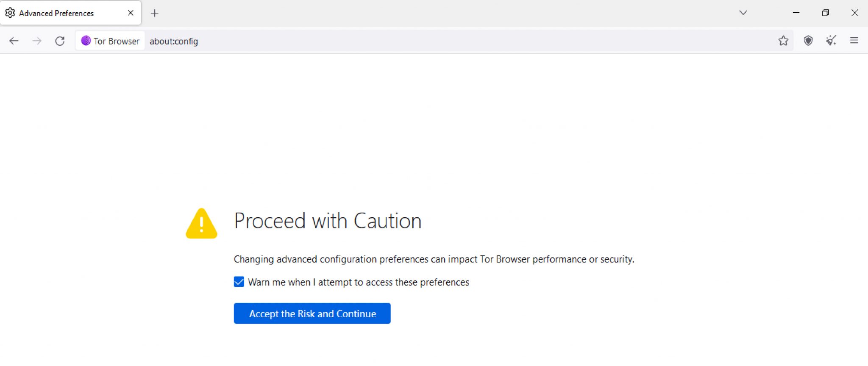
Task: Close the Tor Browser window
Action: coord(854,13)
